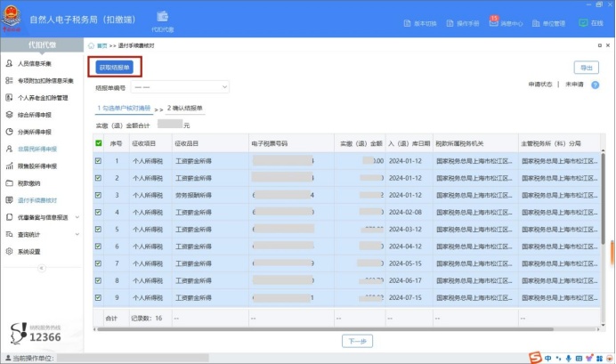Toggle the select-all checkbox in table header
Image resolution: width=616 pixels, height=364 pixels.
click(x=99, y=142)
